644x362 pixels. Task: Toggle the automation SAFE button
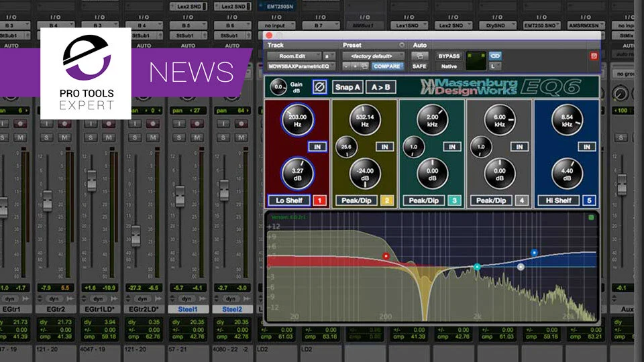coord(419,66)
